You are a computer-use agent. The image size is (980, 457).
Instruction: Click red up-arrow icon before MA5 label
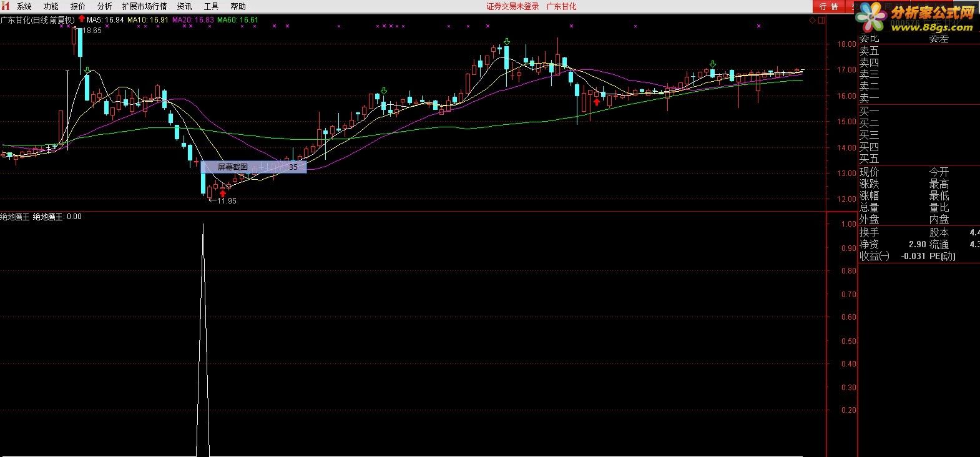click(x=81, y=19)
